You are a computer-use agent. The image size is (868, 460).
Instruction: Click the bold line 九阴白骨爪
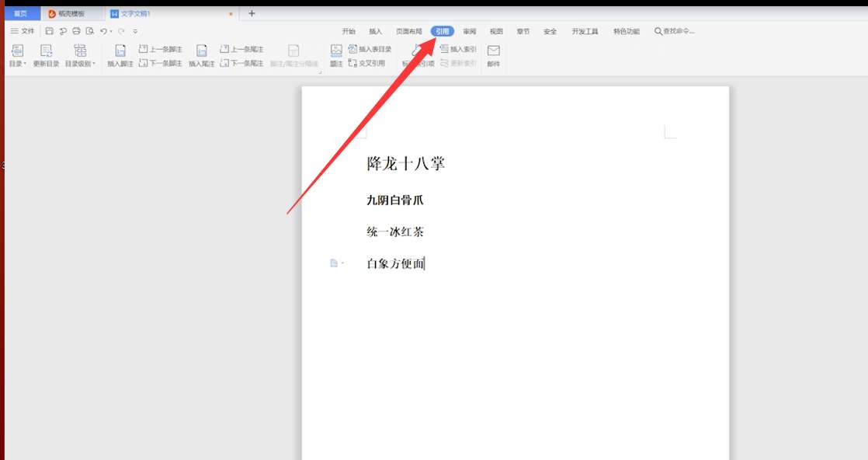coord(394,200)
